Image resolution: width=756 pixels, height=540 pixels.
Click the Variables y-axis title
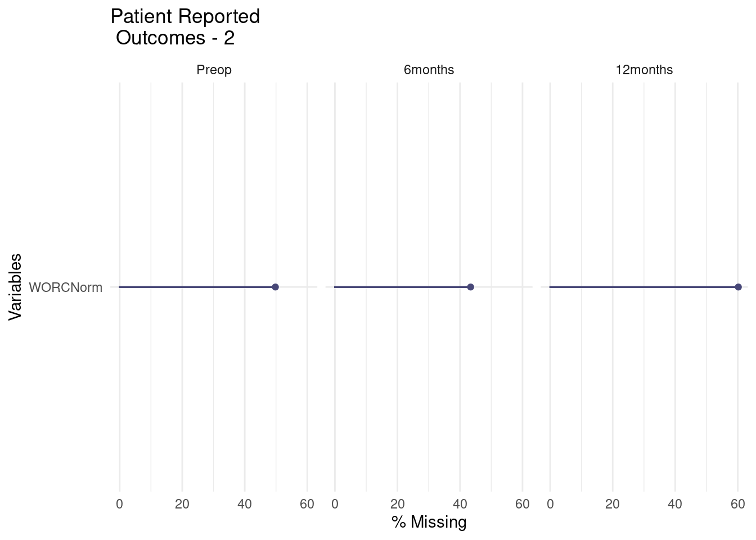[x=16, y=287]
